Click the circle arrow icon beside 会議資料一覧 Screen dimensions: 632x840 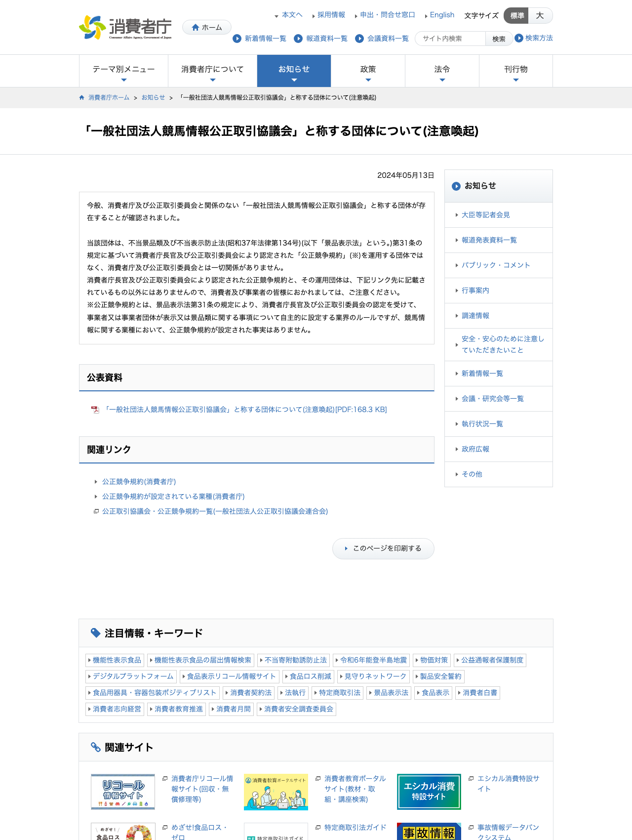click(359, 39)
